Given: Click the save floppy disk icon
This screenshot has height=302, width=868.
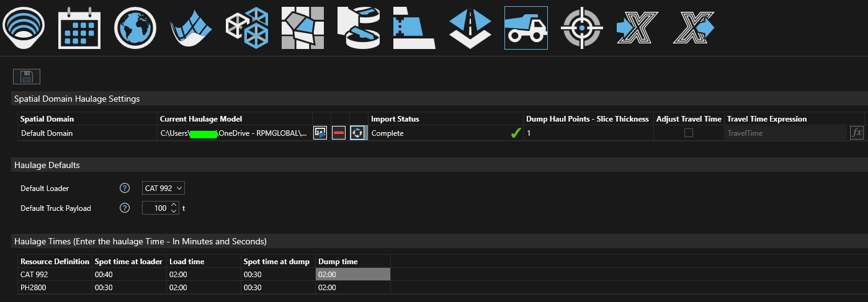Looking at the screenshot, I should coord(27,77).
